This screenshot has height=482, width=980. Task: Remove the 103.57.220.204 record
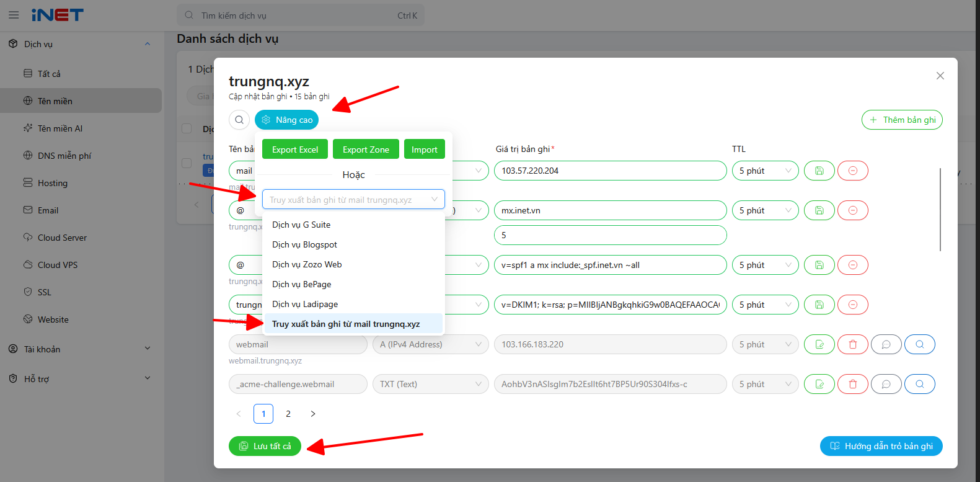(x=853, y=171)
